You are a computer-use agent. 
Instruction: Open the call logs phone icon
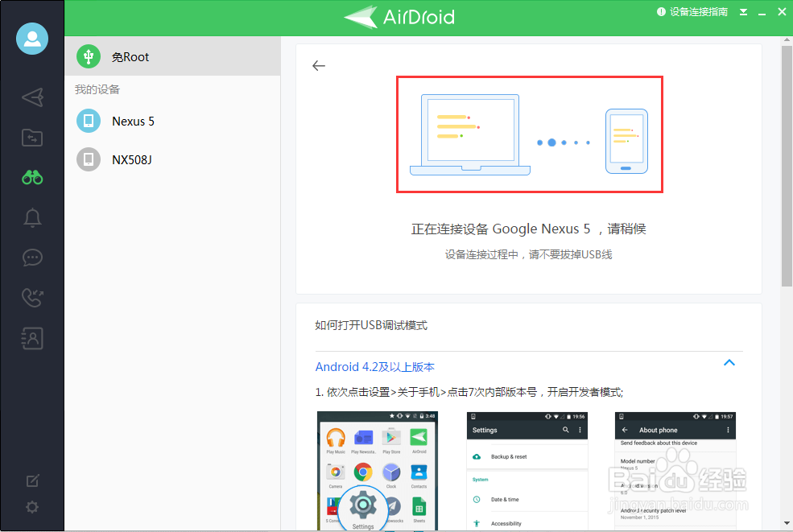[x=32, y=298]
